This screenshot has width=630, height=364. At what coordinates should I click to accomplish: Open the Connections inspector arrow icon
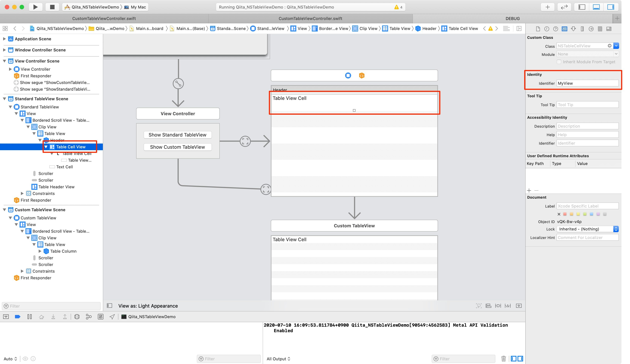591,29
